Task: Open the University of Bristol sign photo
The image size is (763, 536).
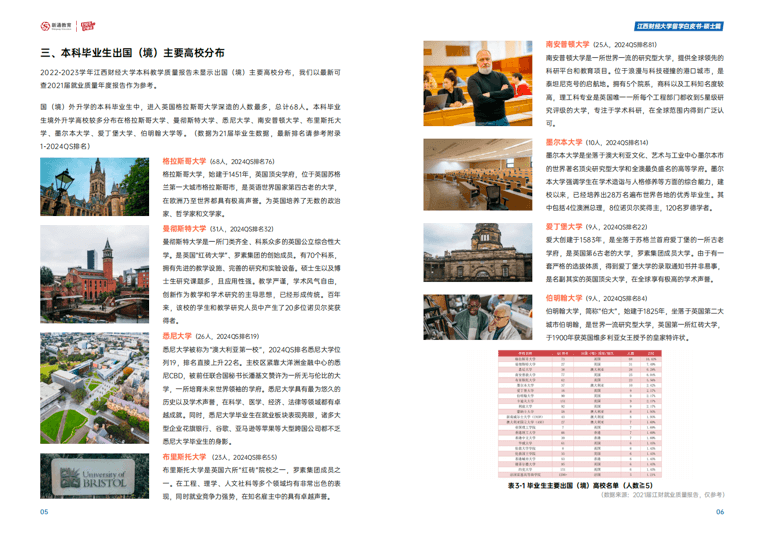Action: coord(94,476)
